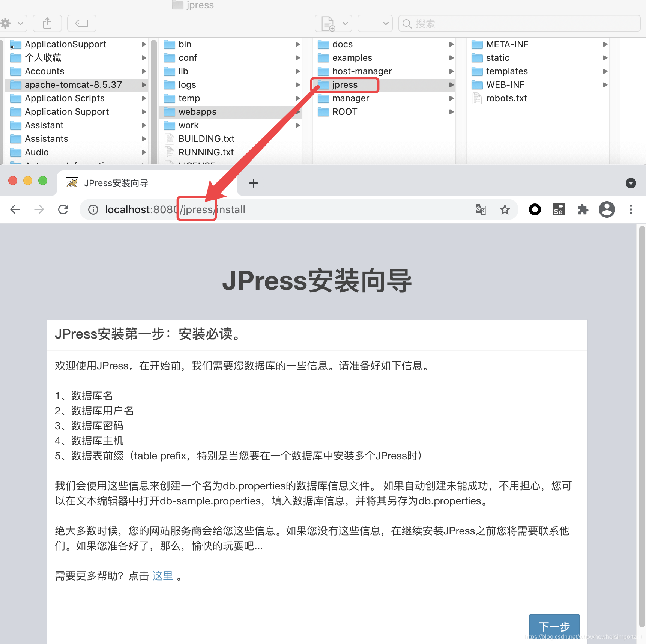Image resolution: width=646 pixels, height=644 pixels.
Task: Open the tab overview chevron menu
Action: 631,183
